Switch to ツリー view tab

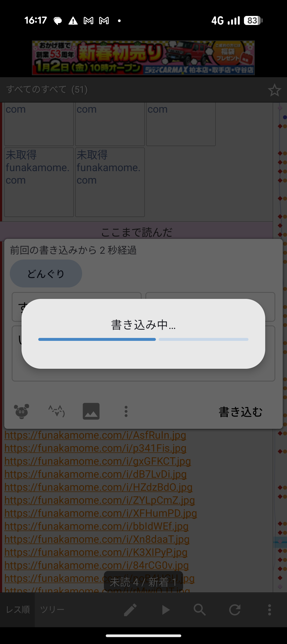click(52, 610)
